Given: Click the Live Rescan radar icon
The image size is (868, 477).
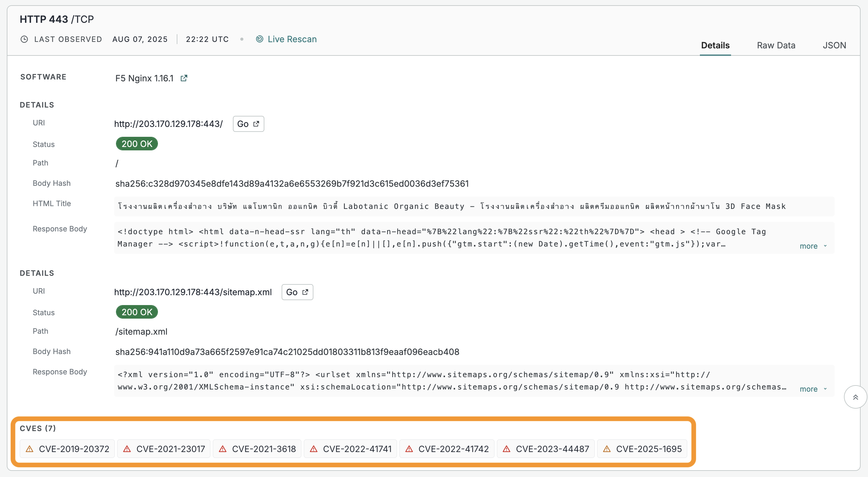Looking at the screenshot, I should (259, 39).
